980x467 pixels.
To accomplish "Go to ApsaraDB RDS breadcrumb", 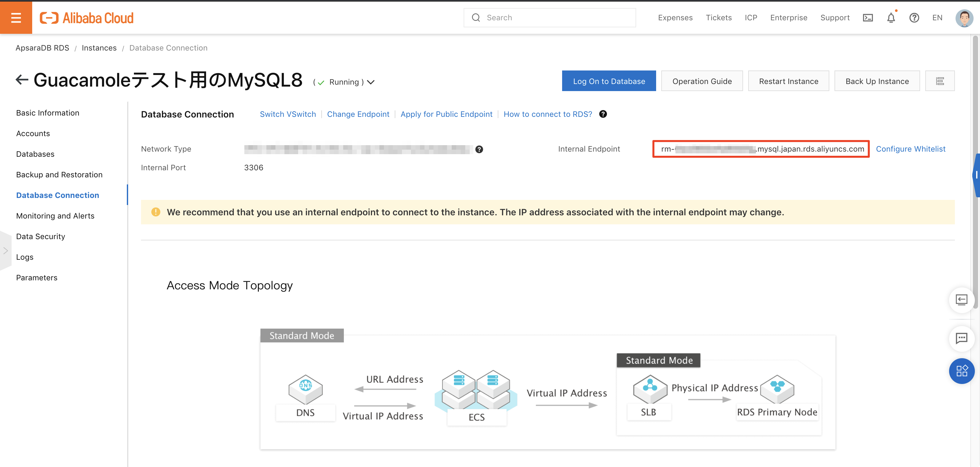I will coord(42,48).
